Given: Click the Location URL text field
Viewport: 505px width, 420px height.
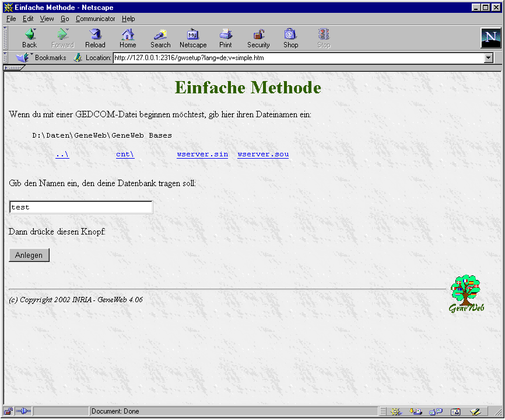Looking at the screenshot, I should click(299, 58).
